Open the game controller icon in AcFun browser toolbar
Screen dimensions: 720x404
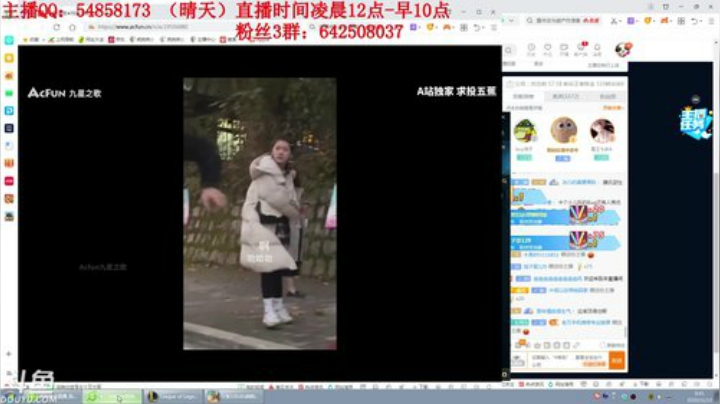pos(446,28)
